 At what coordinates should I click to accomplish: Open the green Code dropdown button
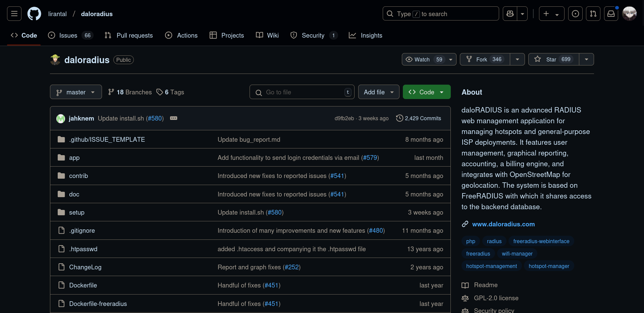point(427,92)
